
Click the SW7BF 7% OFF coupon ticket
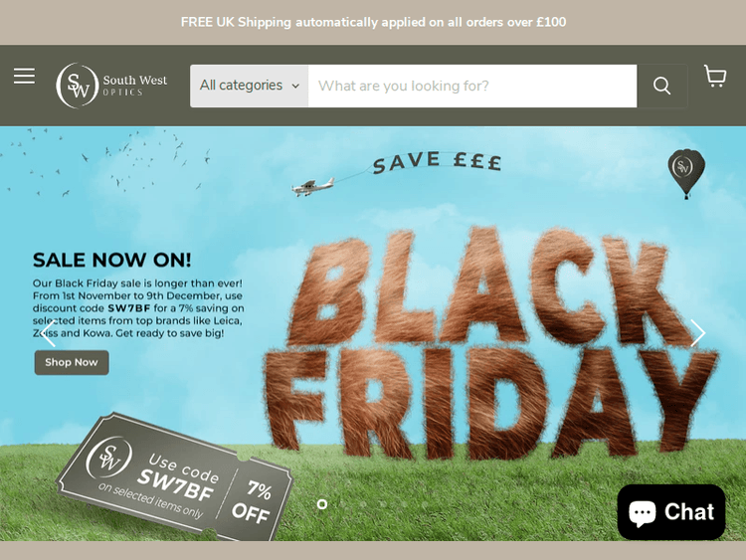pyautogui.click(x=175, y=478)
